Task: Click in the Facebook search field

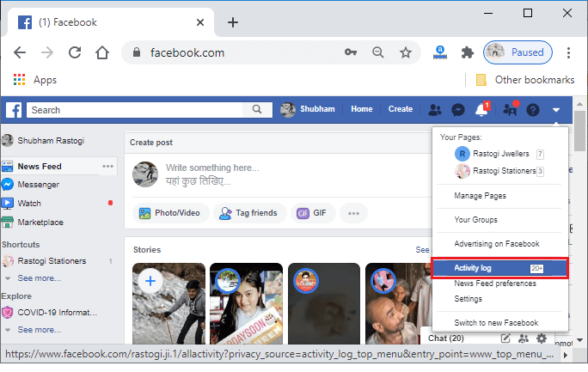Action: (135, 110)
